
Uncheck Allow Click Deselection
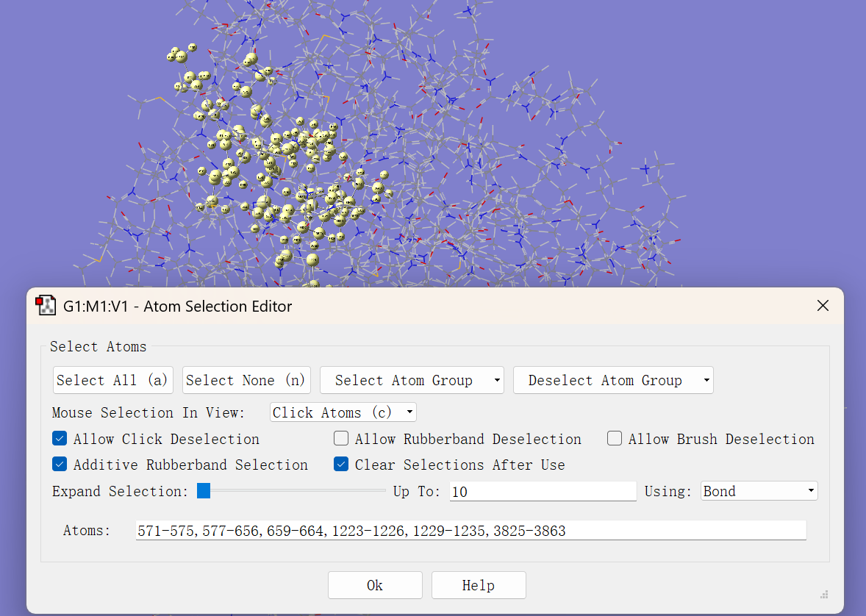click(60, 439)
